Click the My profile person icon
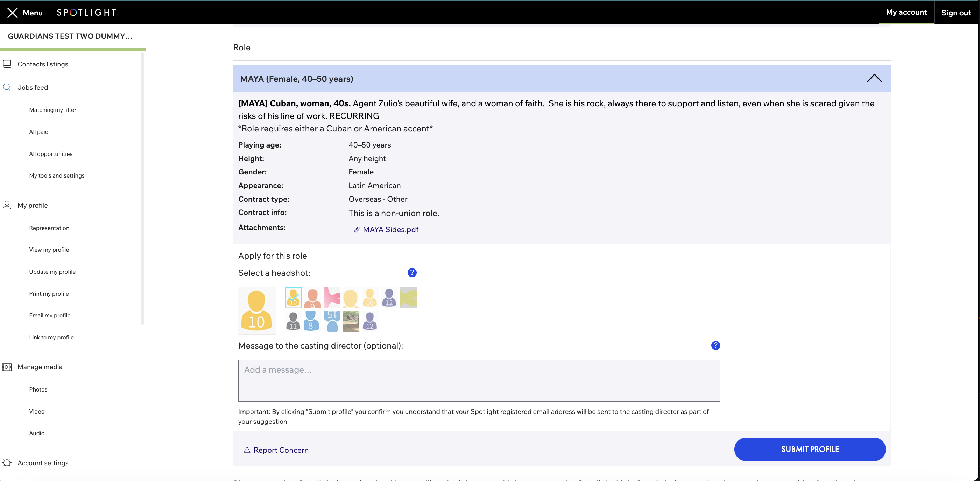This screenshot has height=481, width=980. click(7, 205)
